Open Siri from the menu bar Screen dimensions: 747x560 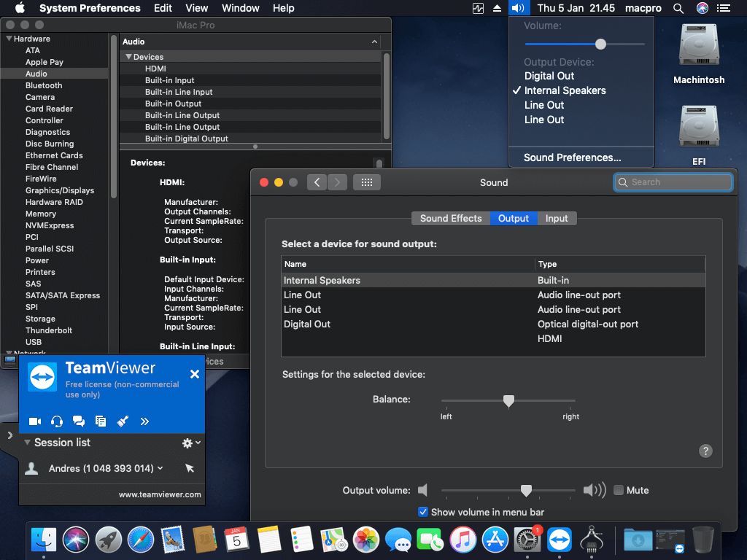point(703,8)
